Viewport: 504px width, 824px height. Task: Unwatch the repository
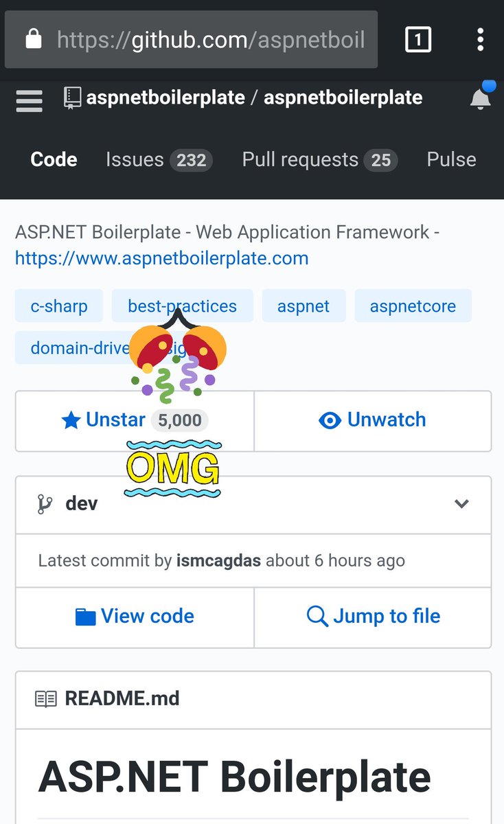372,420
